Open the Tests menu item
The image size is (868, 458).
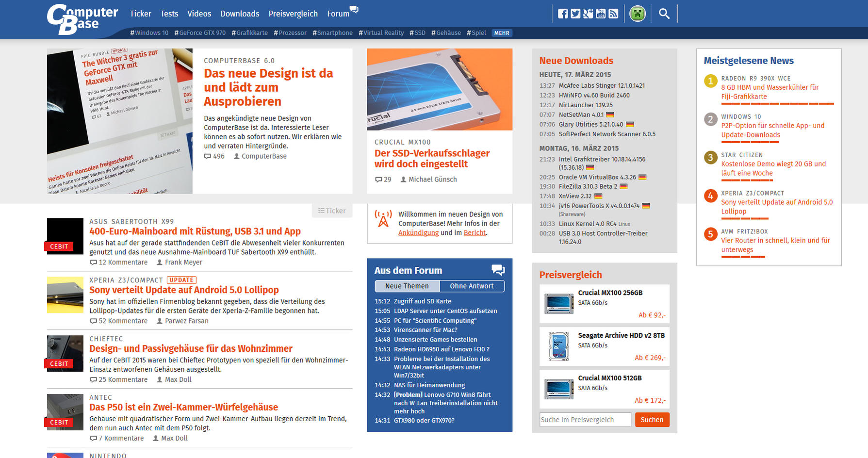point(169,14)
